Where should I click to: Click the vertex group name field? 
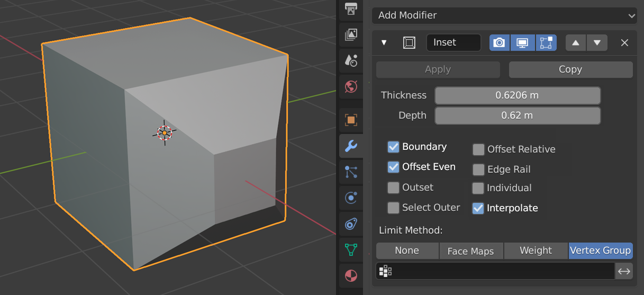click(495, 271)
